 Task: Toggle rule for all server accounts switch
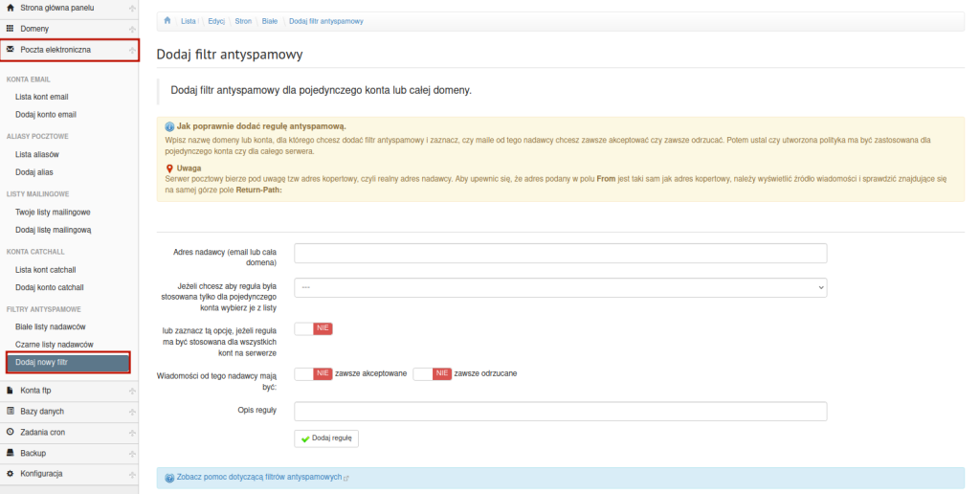(313, 328)
